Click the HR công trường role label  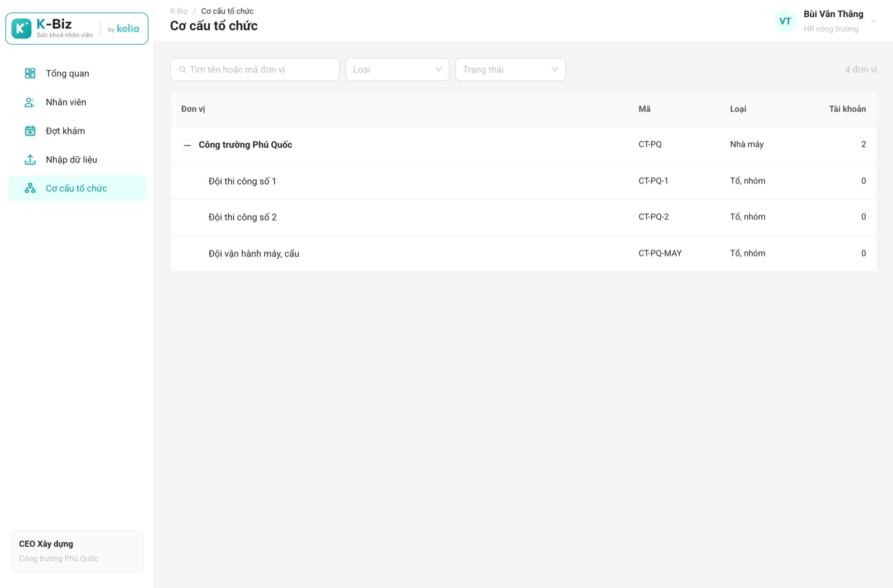[831, 29]
